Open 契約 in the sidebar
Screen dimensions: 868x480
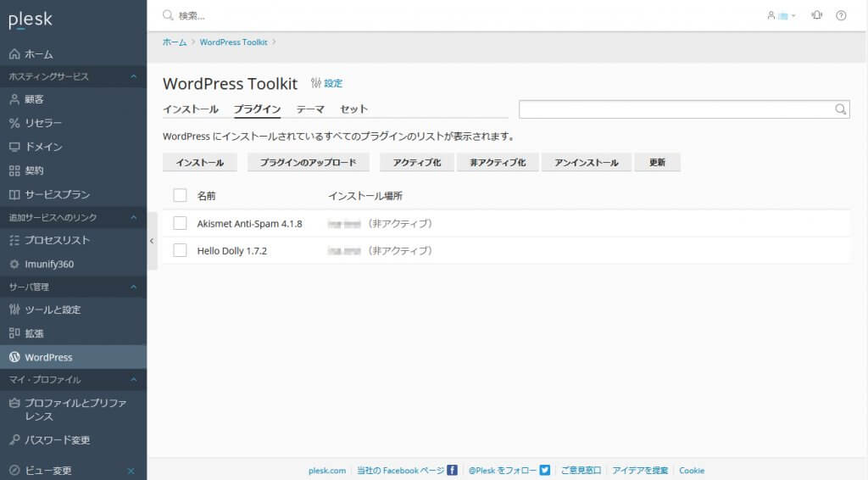tap(73, 170)
